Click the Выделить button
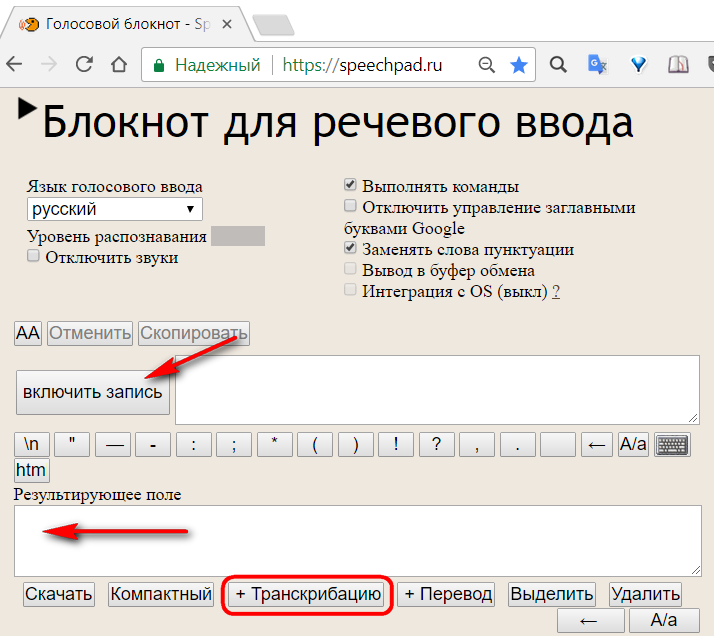 [x=552, y=594]
